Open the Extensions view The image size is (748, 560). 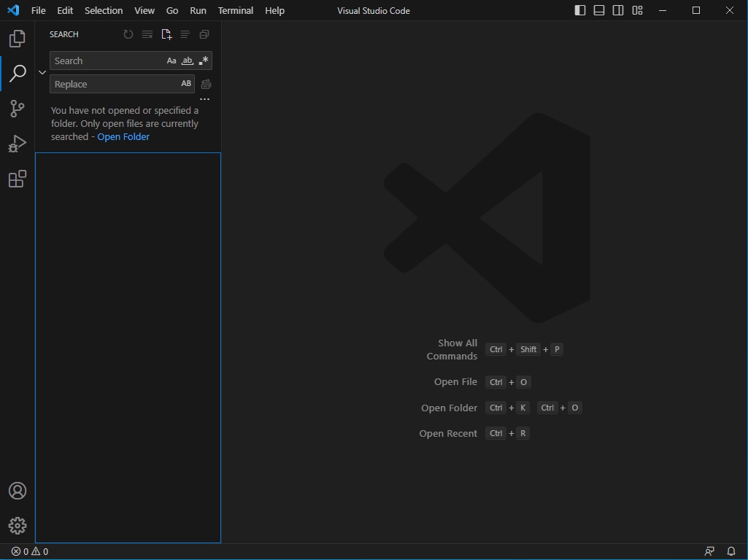(x=18, y=179)
